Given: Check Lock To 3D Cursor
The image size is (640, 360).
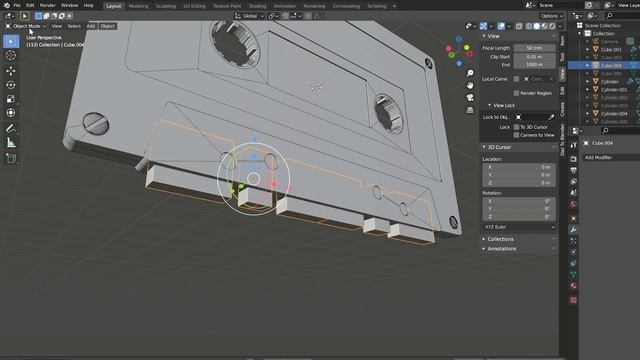Looking at the screenshot, I should point(516,127).
